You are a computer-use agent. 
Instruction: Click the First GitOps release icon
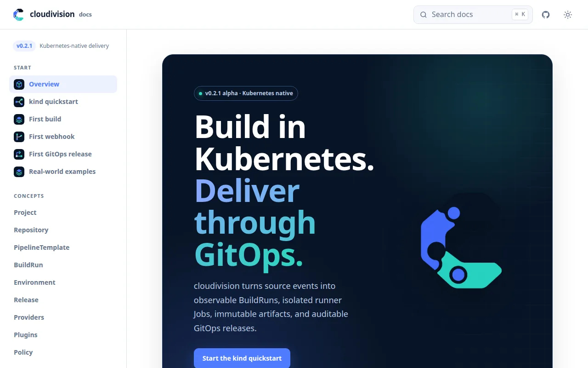[x=19, y=154]
